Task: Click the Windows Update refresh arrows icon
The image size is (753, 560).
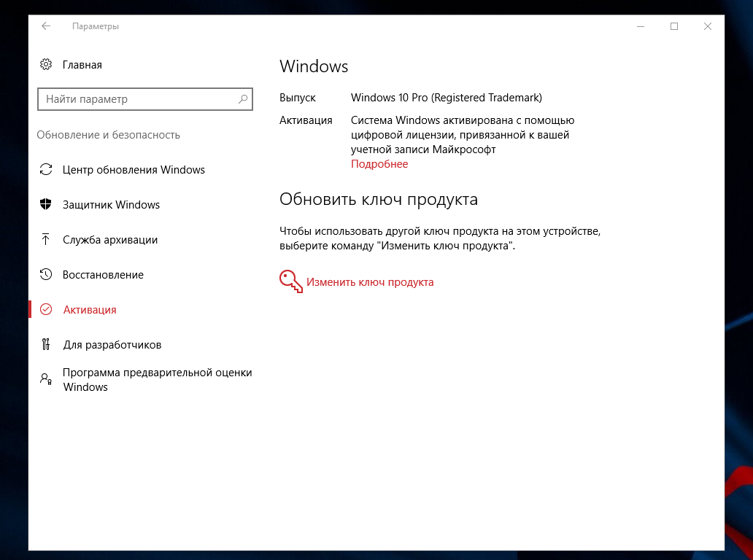Action: tap(46, 169)
